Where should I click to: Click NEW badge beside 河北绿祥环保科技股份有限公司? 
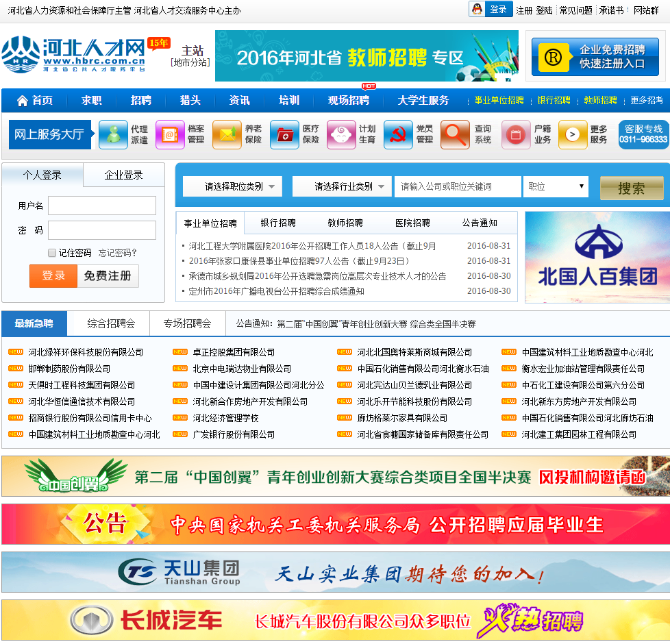16,351
